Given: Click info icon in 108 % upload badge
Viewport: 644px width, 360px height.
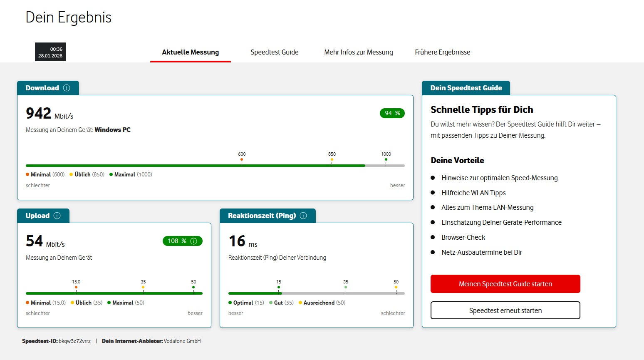Looking at the screenshot, I should (x=194, y=241).
